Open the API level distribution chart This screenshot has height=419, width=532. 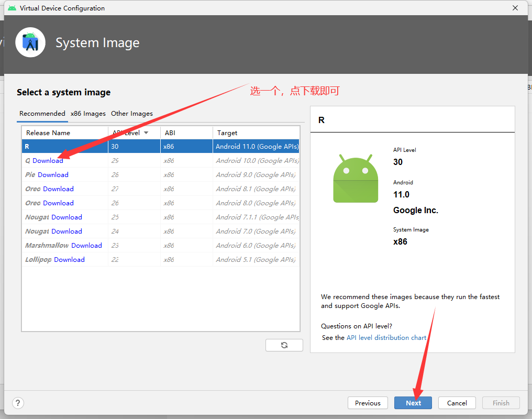point(387,337)
